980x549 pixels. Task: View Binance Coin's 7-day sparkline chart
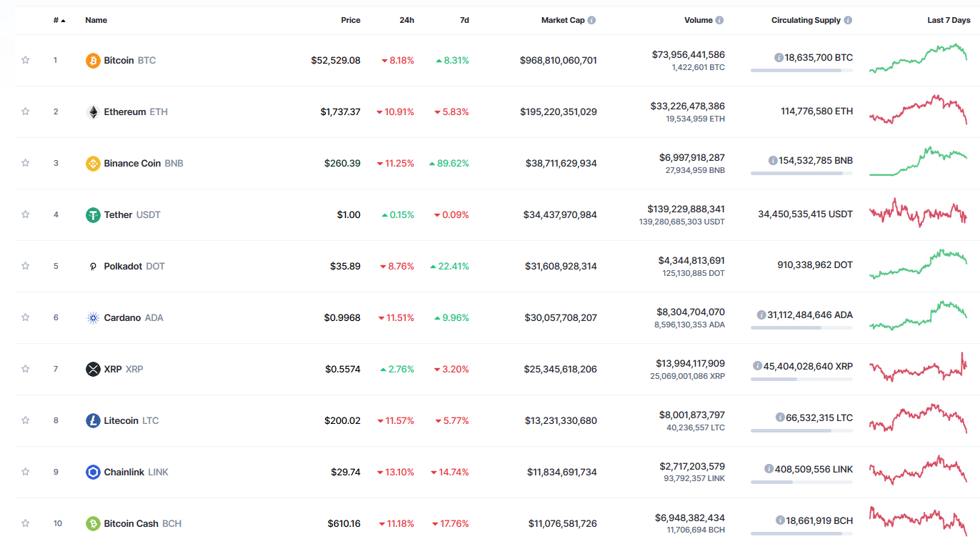(x=918, y=161)
